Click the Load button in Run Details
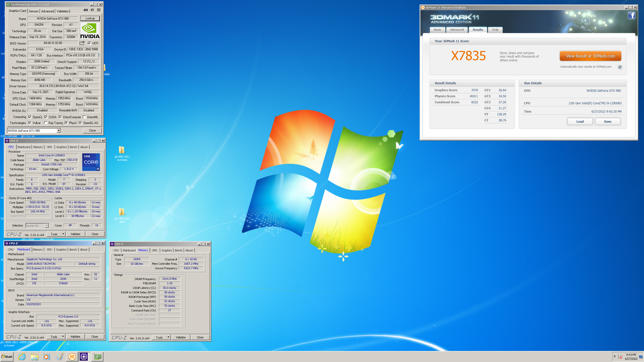 [580, 121]
